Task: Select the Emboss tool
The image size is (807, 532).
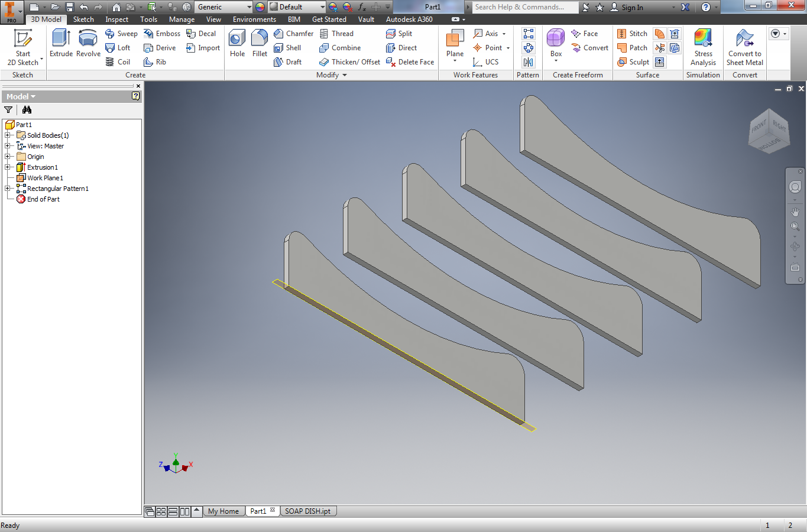Action: point(162,34)
